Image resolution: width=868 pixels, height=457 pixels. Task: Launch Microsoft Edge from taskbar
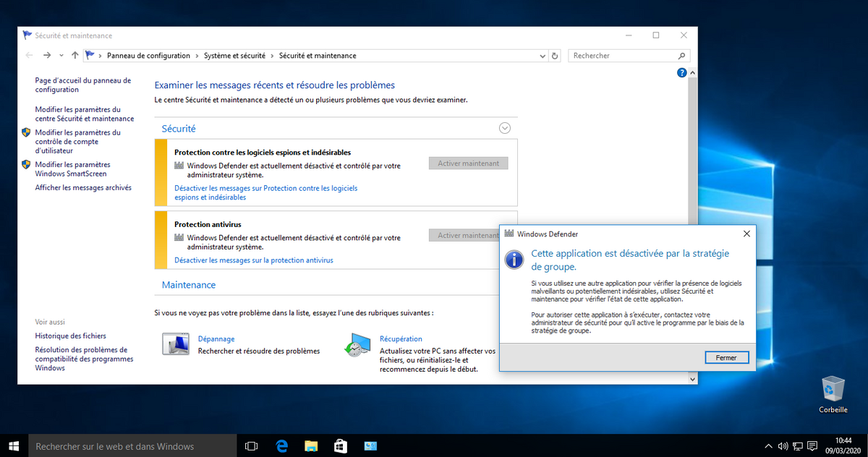tap(282, 446)
